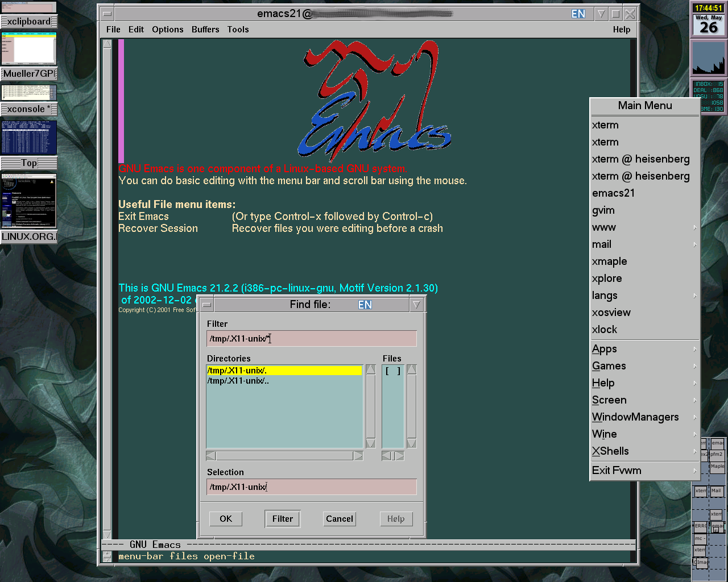Click the up arrow of Files scrollbar
The height and width of the screenshot is (582, 728).
pyautogui.click(x=412, y=369)
